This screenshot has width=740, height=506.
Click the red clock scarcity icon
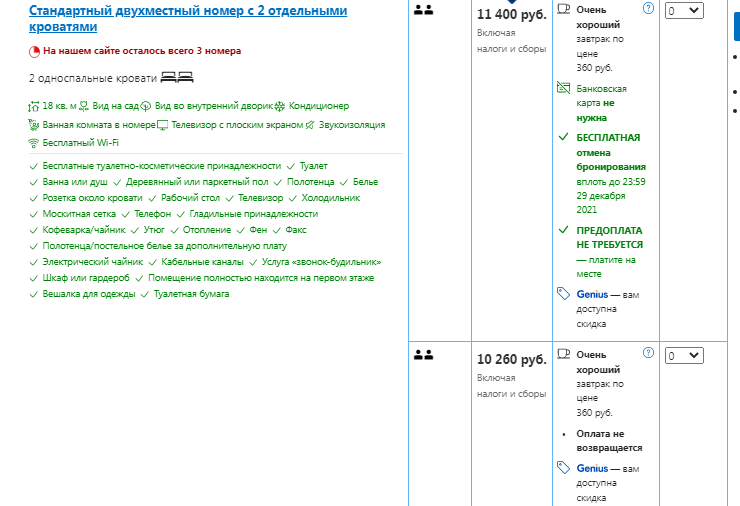[34, 51]
